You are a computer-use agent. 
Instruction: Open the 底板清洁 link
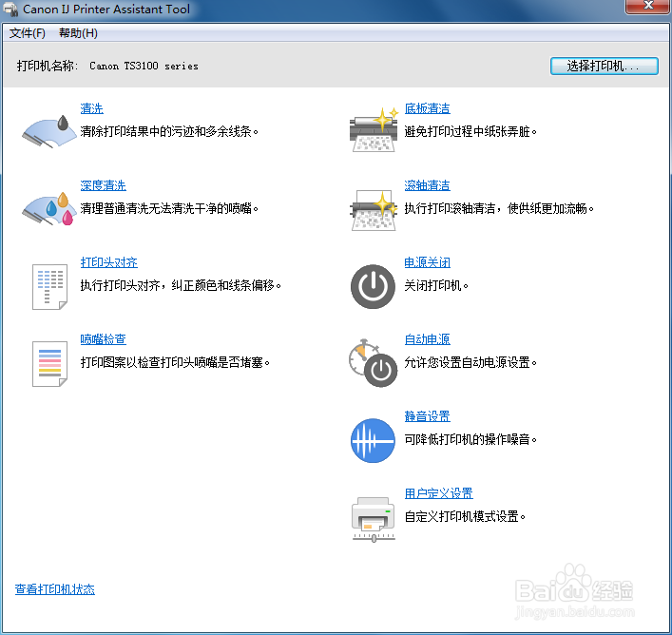tap(428, 108)
